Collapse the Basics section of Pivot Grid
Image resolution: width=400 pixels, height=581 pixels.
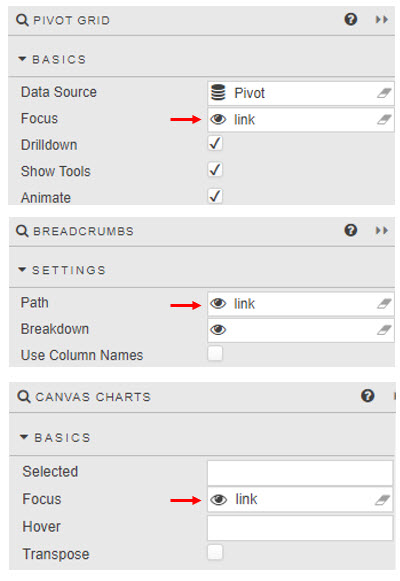(x=22, y=59)
